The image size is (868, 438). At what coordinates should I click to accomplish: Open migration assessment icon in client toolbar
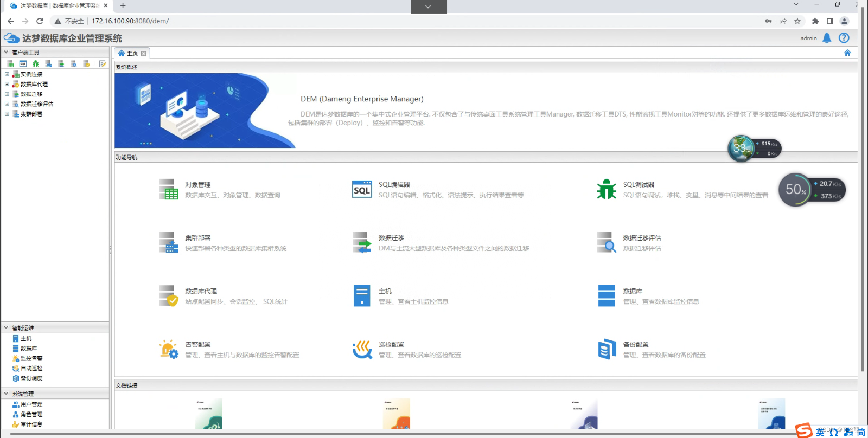73,63
